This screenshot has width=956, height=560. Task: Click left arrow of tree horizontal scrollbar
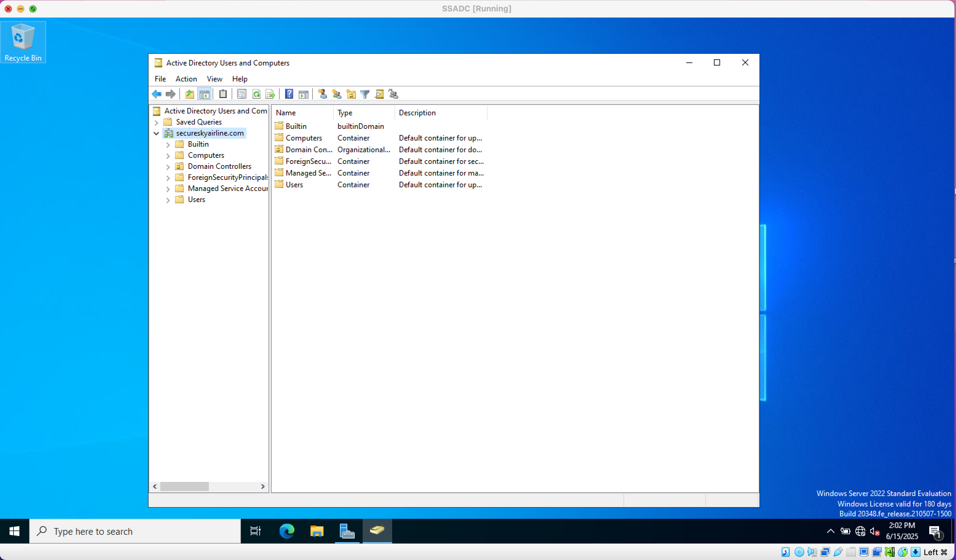155,487
